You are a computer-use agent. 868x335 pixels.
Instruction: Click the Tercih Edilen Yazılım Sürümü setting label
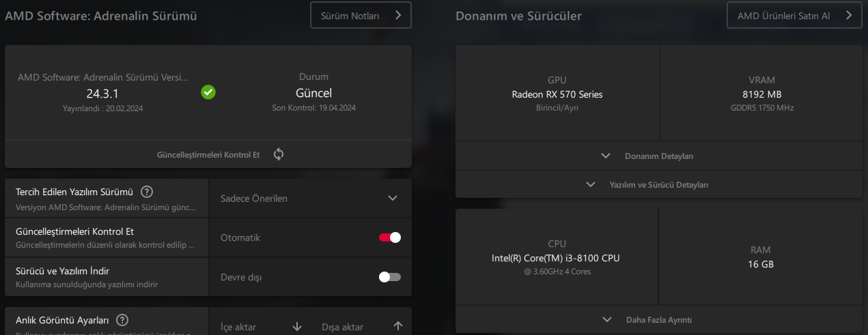click(x=74, y=192)
